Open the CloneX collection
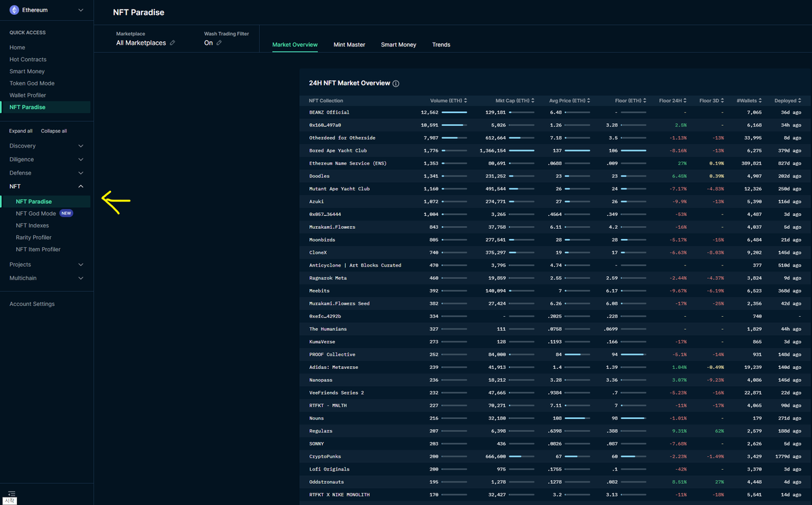The width and height of the screenshot is (812, 505). 318,252
